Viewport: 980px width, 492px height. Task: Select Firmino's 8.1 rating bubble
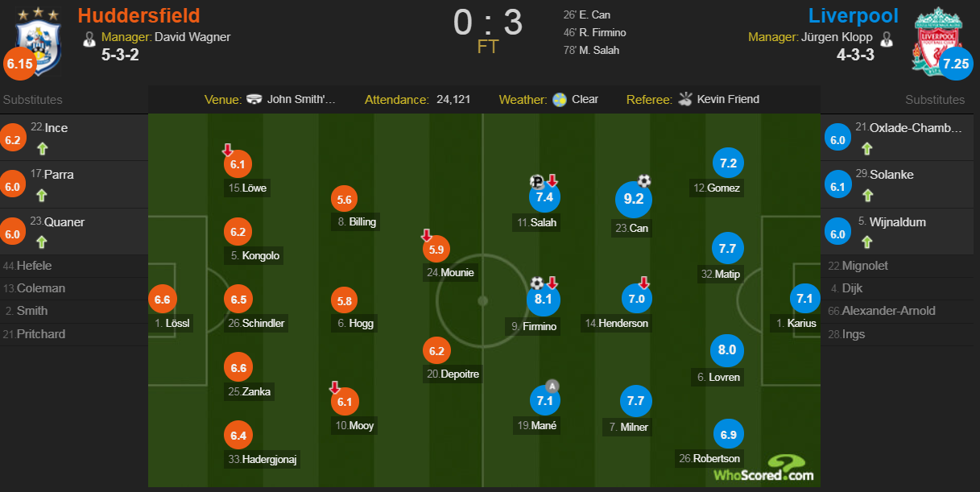pyautogui.click(x=543, y=300)
